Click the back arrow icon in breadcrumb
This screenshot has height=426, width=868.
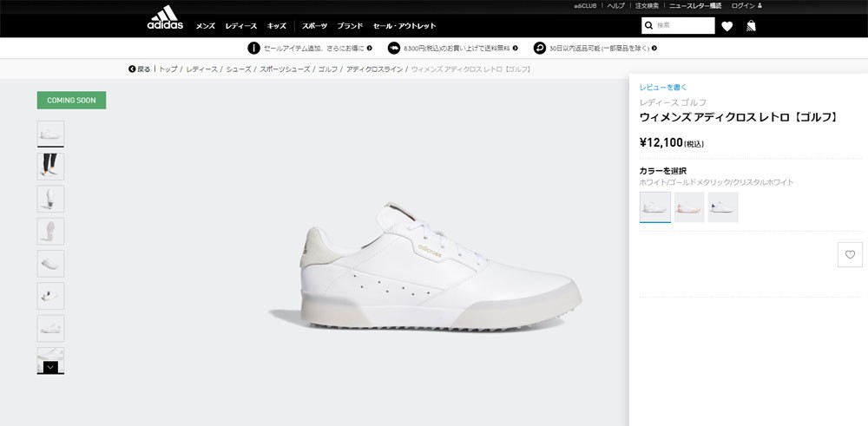[x=132, y=69]
